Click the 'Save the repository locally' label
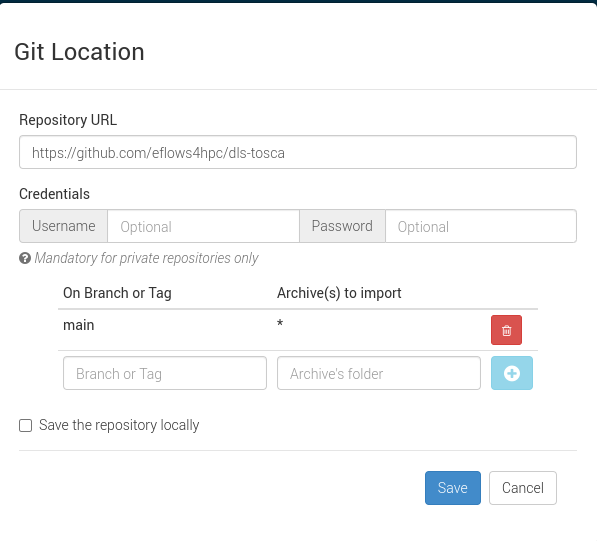This screenshot has width=597, height=541. (119, 425)
